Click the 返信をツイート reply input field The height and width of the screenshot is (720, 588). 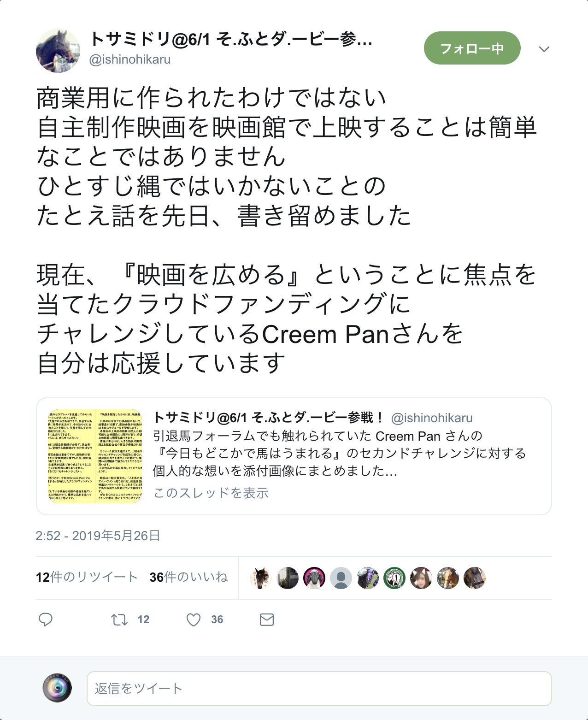319,688
